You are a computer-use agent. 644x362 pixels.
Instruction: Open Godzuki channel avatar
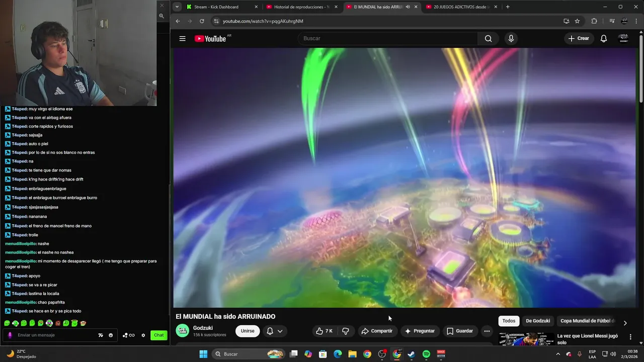click(x=183, y=331)
